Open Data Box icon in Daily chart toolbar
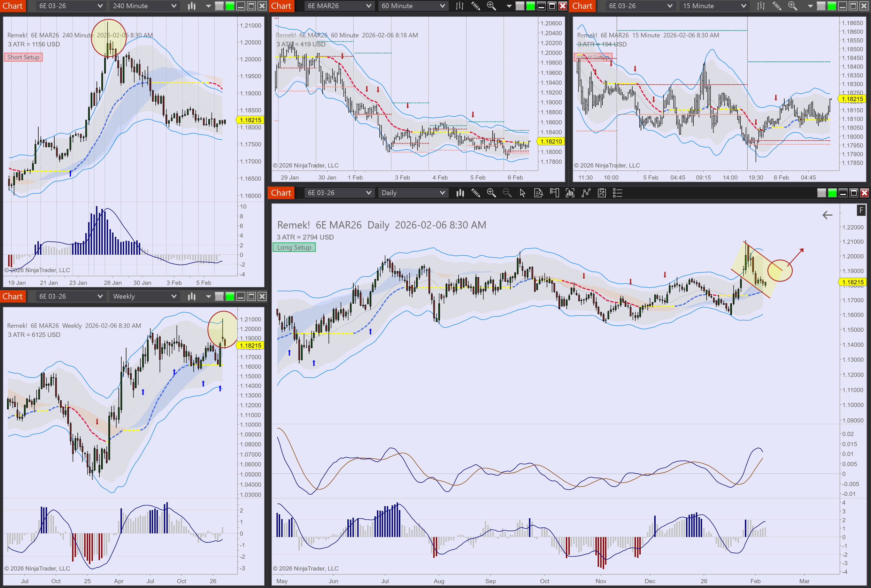The width and height of the screenshot is (871, 588). (538, 193)
